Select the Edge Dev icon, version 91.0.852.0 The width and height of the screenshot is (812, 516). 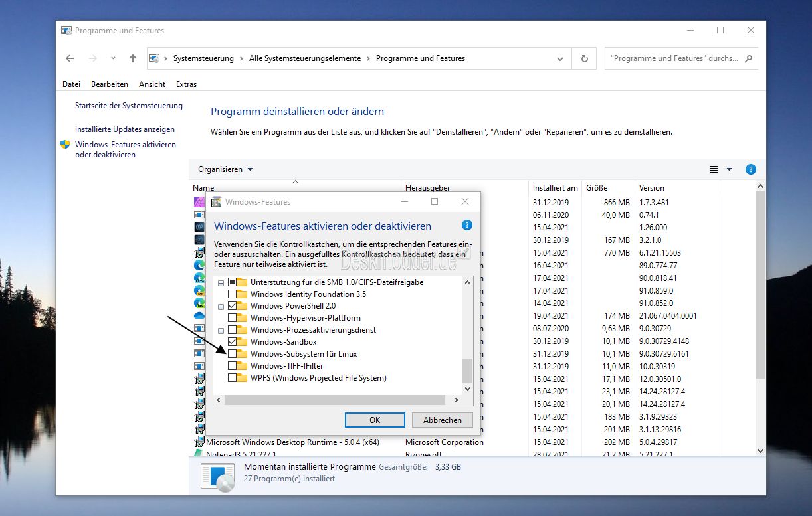(x=199, y=303)
